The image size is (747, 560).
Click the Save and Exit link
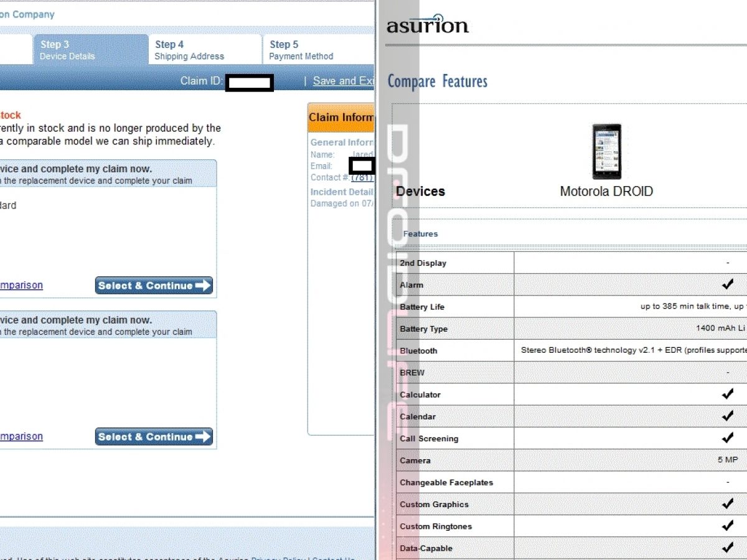tap(343, 81)
